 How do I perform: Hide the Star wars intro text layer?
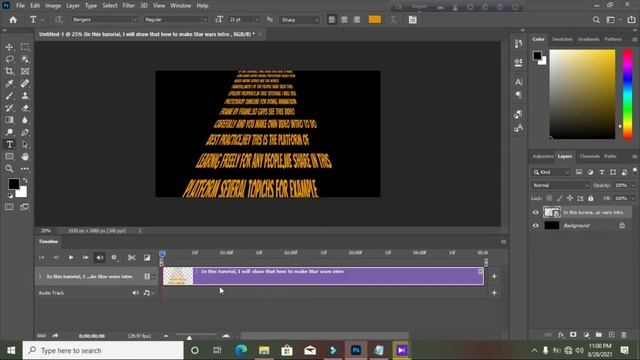[x=536, y=212]
